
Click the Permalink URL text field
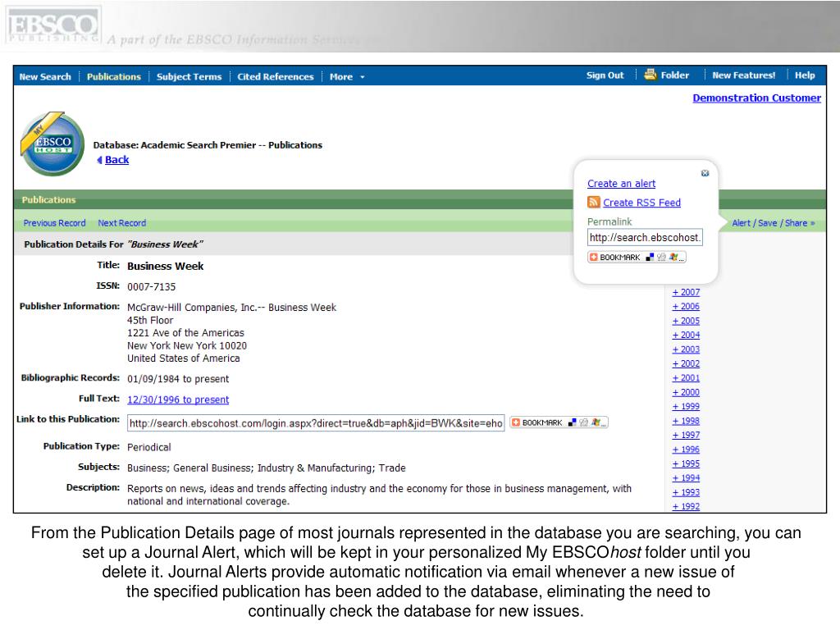[x=645, y=238]
